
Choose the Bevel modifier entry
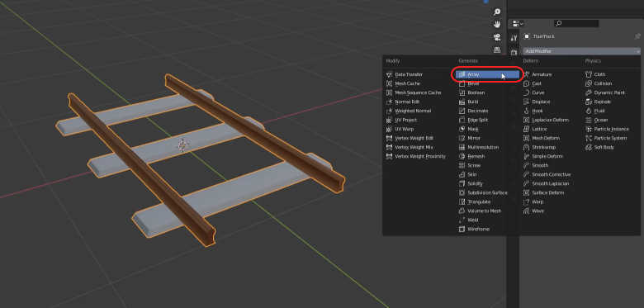tap(487, 83)
